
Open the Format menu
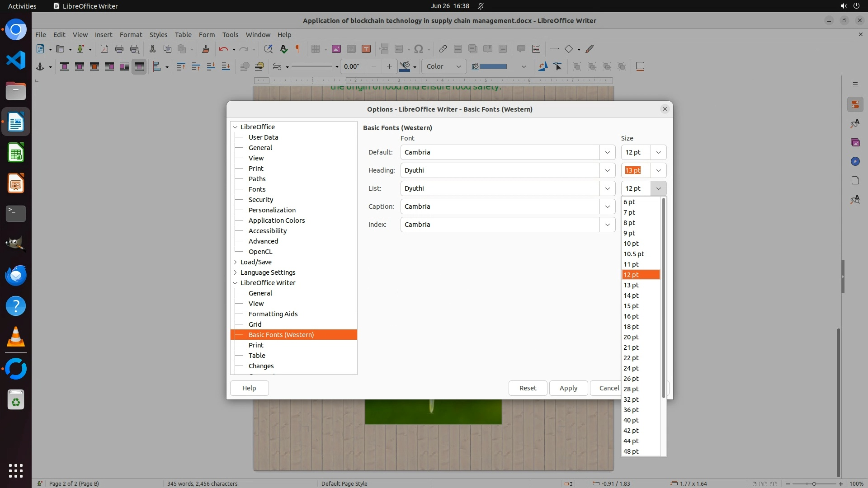(x=131, y=35)
